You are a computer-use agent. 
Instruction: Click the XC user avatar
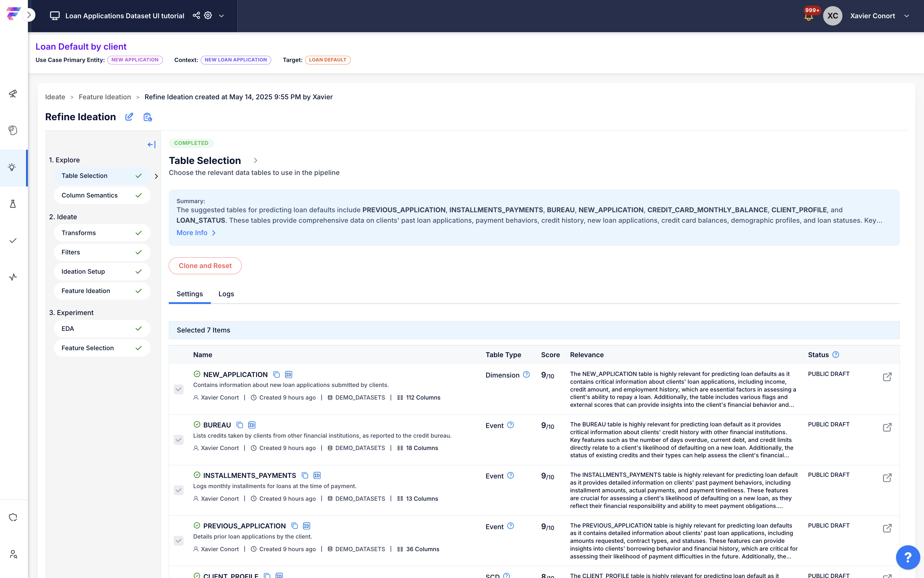point(833,16)
